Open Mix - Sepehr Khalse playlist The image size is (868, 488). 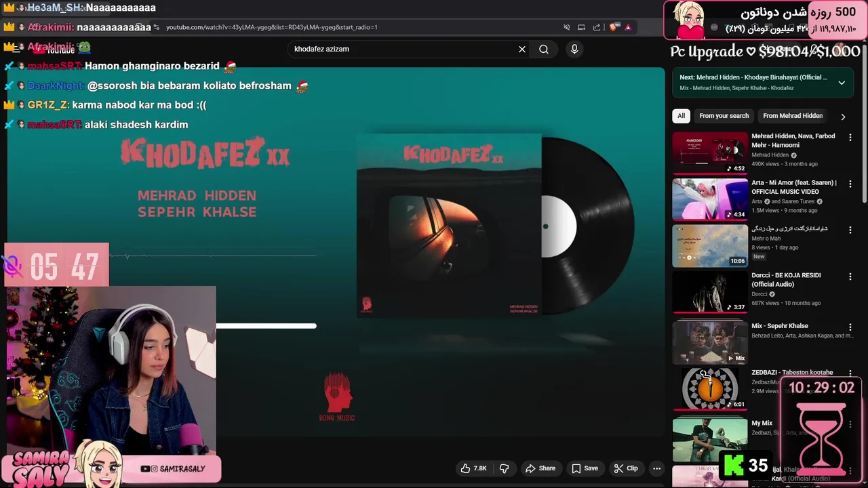point(780,326)
